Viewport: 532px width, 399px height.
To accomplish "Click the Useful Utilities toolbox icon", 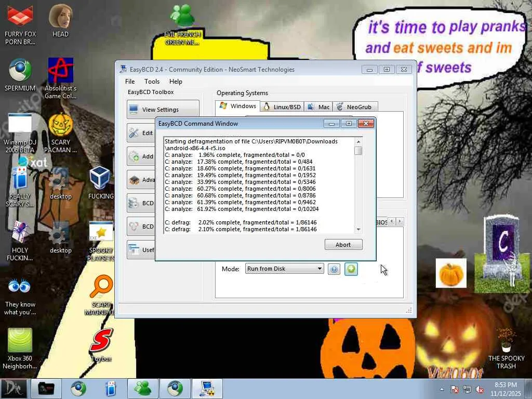I will pos(134,250).
